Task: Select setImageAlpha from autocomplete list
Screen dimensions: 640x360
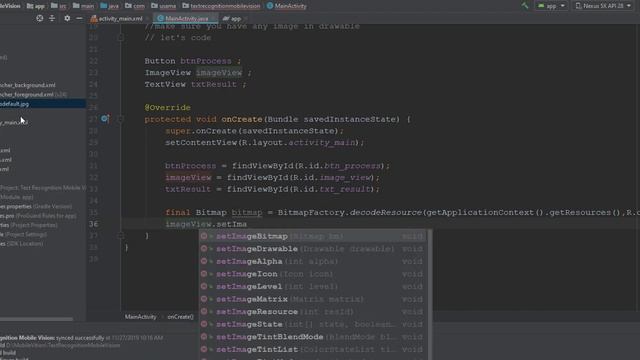Action: (x=313, y=261)
